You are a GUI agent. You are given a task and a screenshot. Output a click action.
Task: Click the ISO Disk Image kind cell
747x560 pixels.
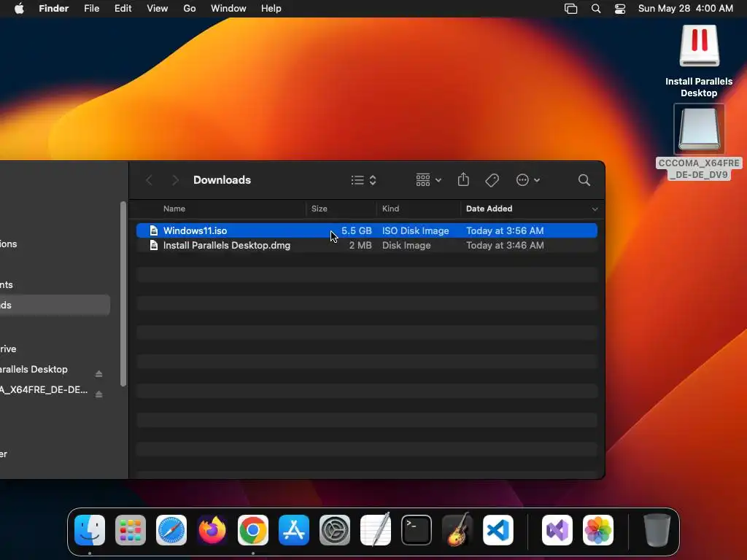pyautogui.click(x=415, y=230)
